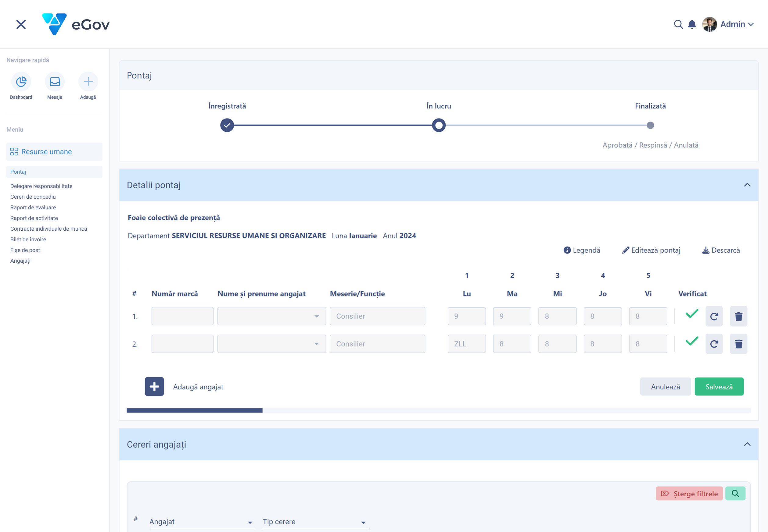The width and height of the screenshot is (768, 532).
Task: Open employee name dropdown in row 1
Action: point(271,316)
